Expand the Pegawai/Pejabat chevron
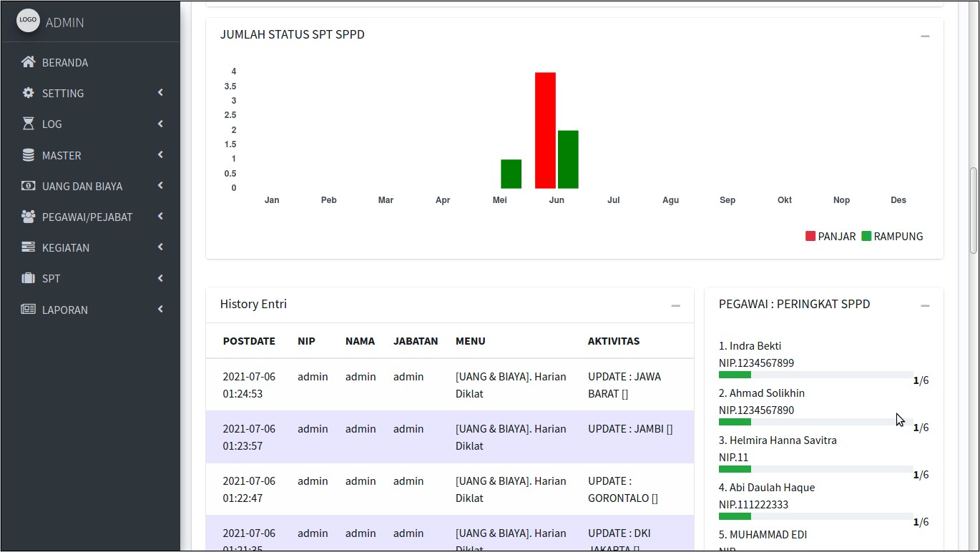The height and width of the screenshot is (552, 980). pos(160,217)
